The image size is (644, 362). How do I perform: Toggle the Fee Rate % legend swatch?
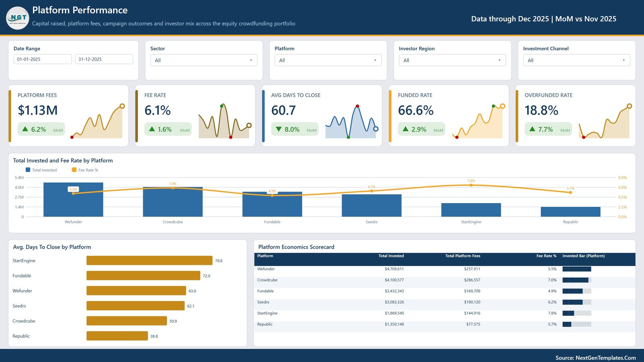point(74,170)
